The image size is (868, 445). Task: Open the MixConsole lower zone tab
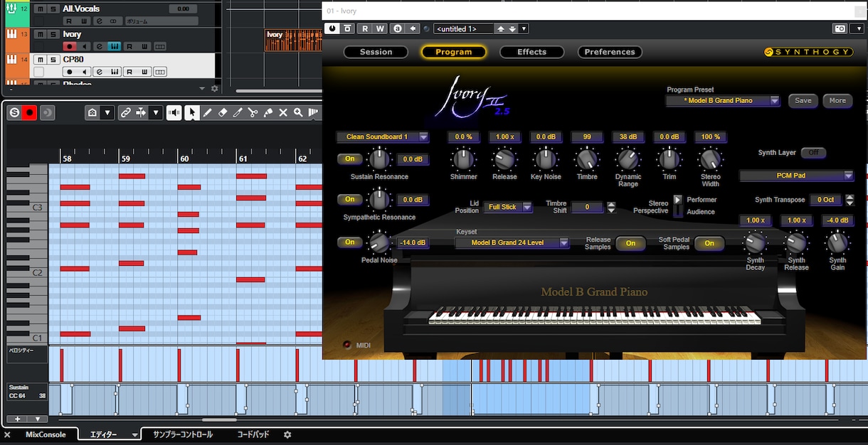point(46,434)
